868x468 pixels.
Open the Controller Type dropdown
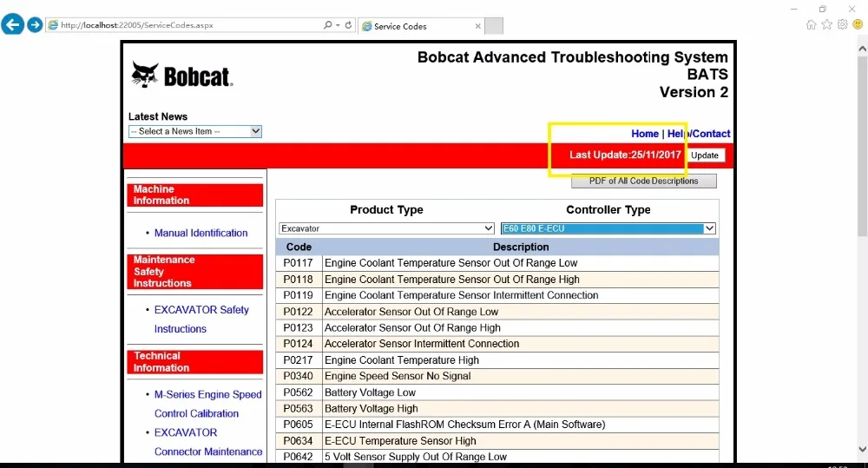608,228
